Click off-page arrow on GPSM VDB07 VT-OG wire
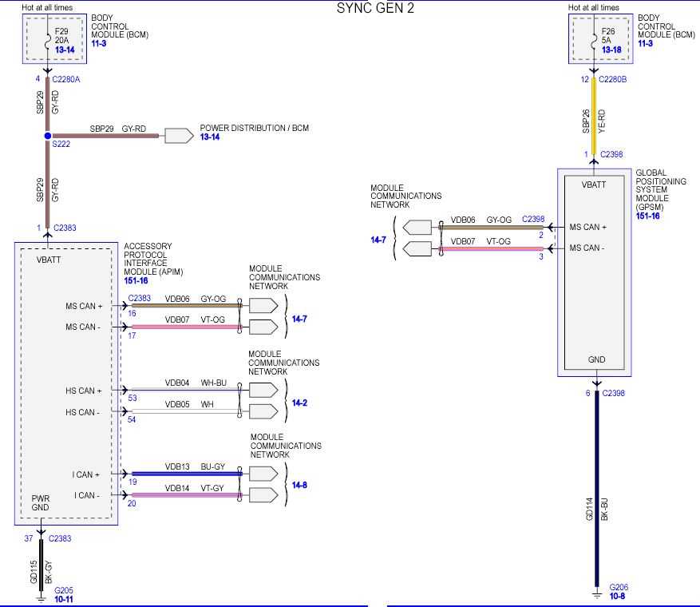This screenshot has width=700, height=607. (417, 248)
